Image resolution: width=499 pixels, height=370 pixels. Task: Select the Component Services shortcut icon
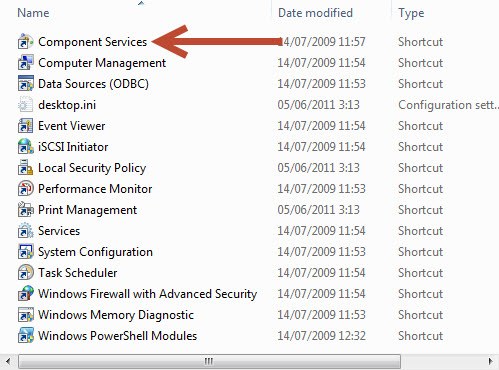click(x=25, y=42)
